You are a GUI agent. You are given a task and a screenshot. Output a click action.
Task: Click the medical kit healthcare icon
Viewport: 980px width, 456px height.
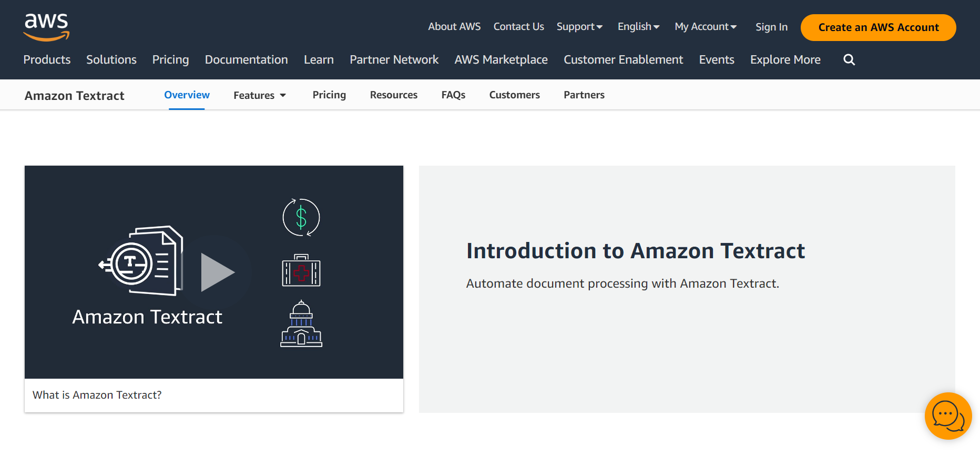coord(301,270)
